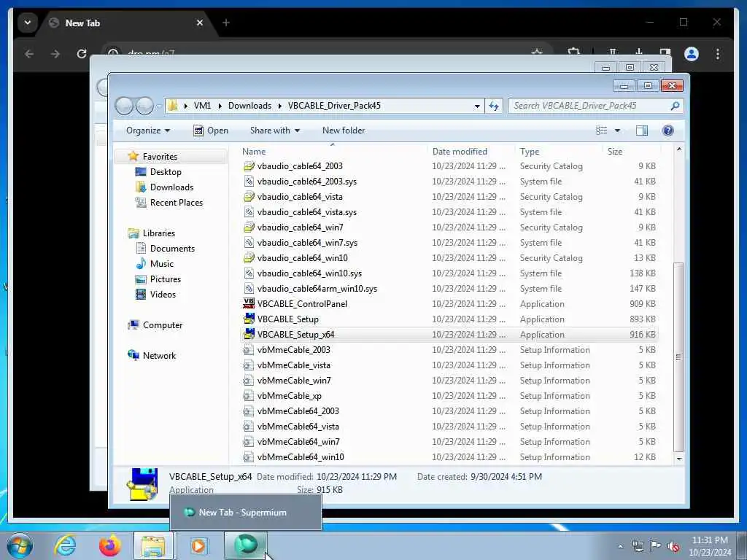Image resolution: width=747 pixels, height=560 pixels.
Task: Expand the VM1 breadcrumb arrow
Action: pos(220,106)
